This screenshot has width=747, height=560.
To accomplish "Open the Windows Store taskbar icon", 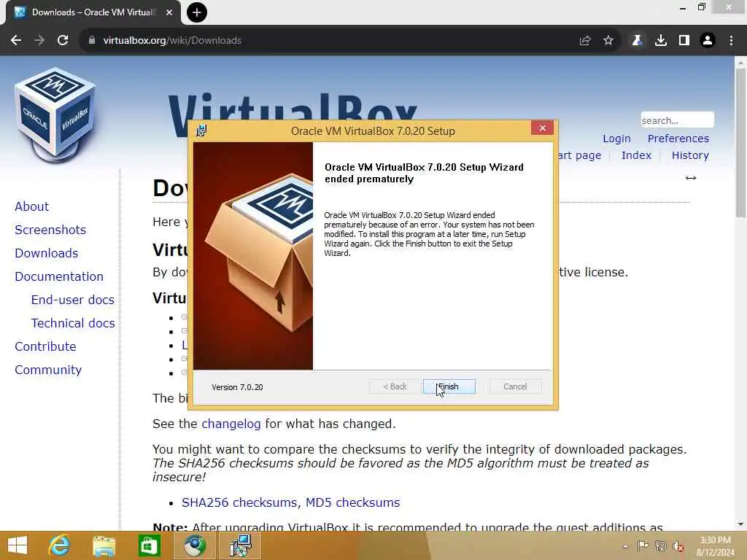I will coord(149,545).
